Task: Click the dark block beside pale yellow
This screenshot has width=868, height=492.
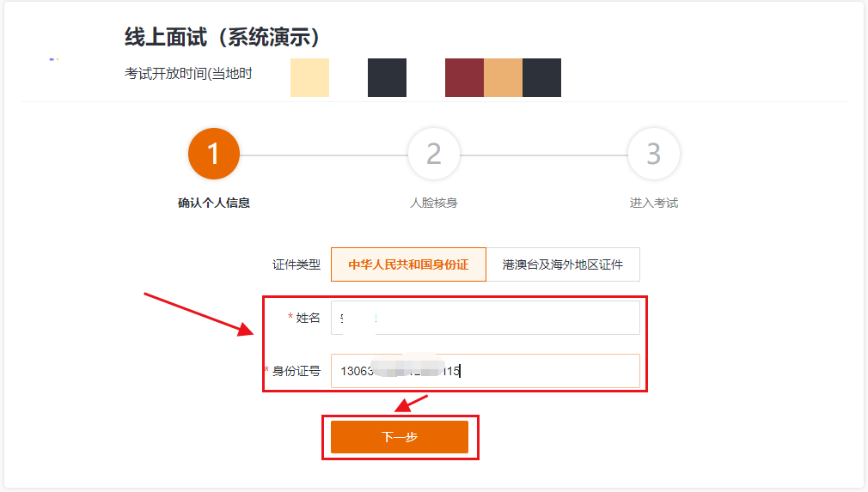Action: tap(387, 77)
